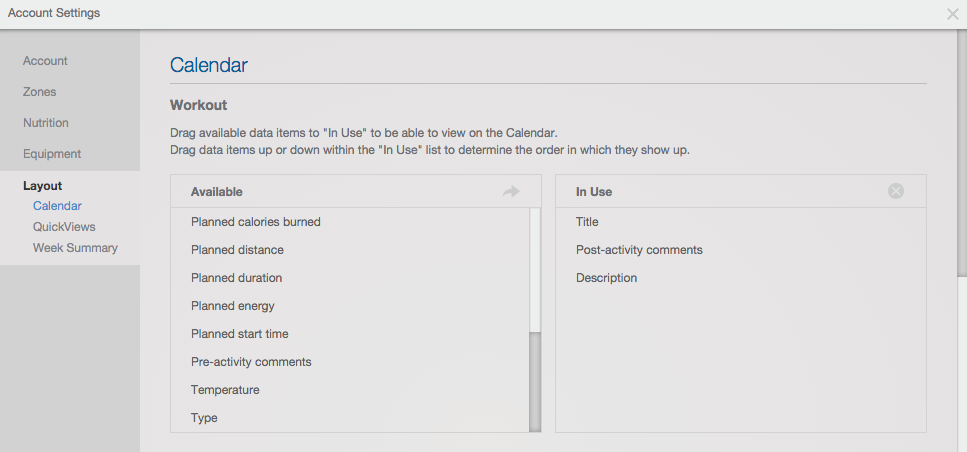Select the Planned start time item
This screenshot has height=452, width=967.
[350, 334]
